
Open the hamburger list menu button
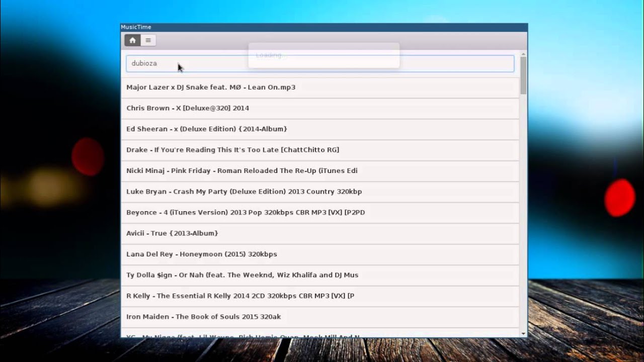[148, 40]
